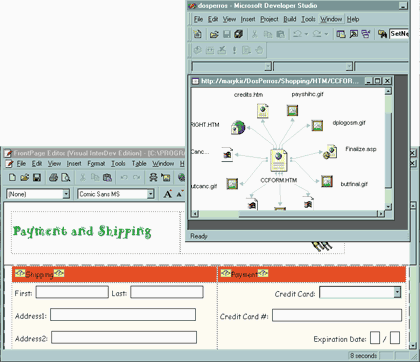Open the Credit Card type dropdown
This screenshot has width=420, height=362.
(x=397, y=292)
